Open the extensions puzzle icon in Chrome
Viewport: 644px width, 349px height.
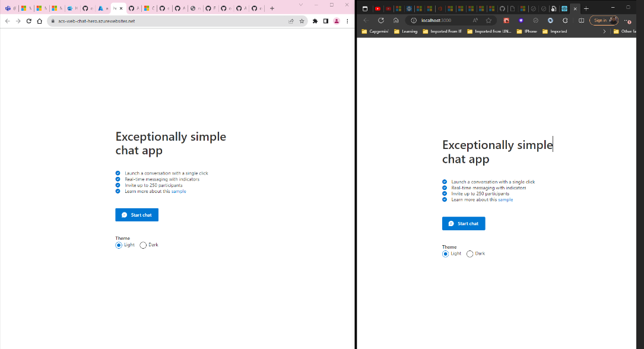[315, 20]
